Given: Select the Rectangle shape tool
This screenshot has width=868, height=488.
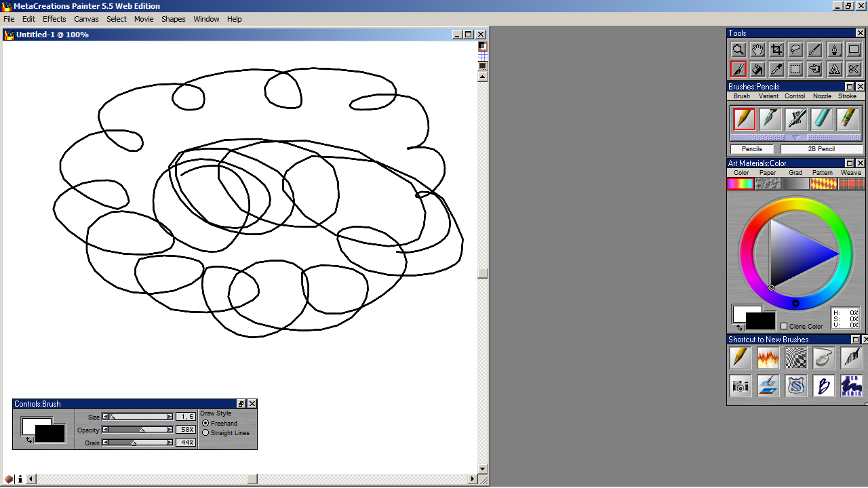Looking at the screenshot, I should pos(854,49).
